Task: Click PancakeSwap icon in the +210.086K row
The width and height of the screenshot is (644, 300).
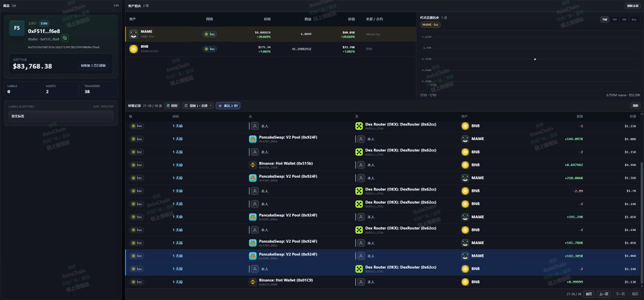Action: click(x=252, y=178)
